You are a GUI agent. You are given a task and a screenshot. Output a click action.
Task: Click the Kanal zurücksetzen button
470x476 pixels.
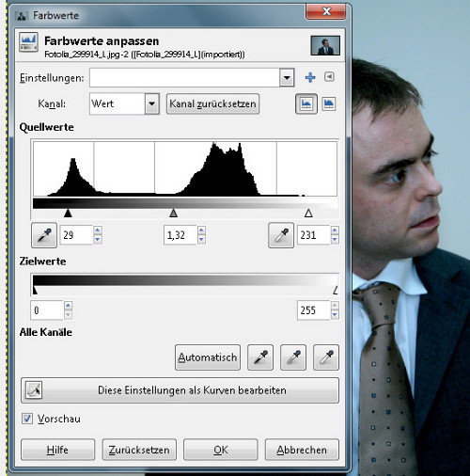pyautogui.click(x=212, y=103)
